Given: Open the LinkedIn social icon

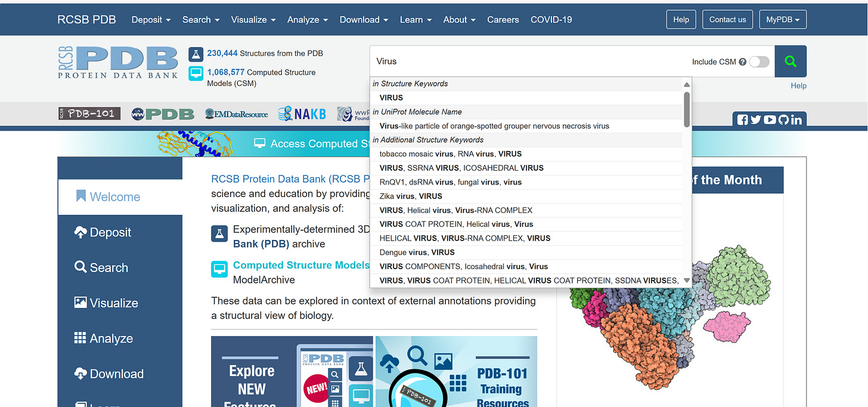Looking at the screenshot, I should pos(796,120).
